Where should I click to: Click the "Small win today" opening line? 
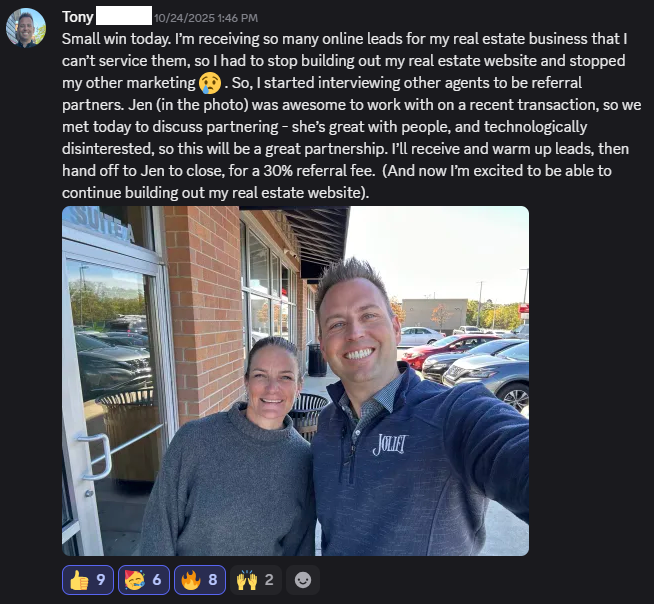tap(116, 39)
